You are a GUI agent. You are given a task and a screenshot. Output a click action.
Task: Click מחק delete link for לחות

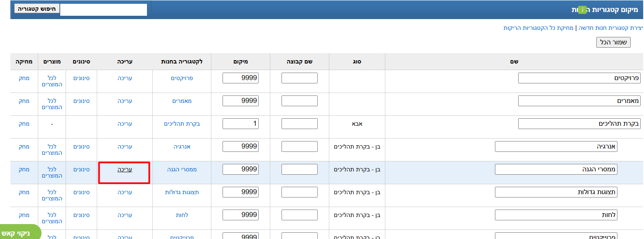(x=24, y=215)
